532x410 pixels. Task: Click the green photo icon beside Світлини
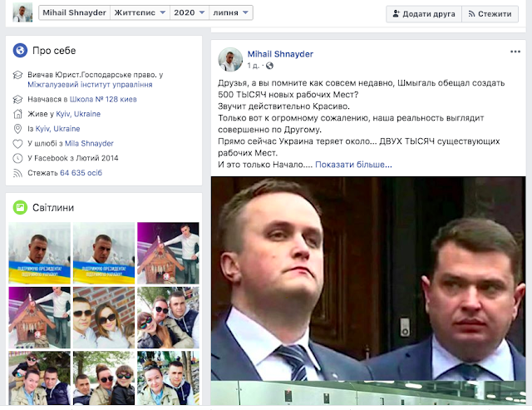pyautogui.click(x=20, y=207)
